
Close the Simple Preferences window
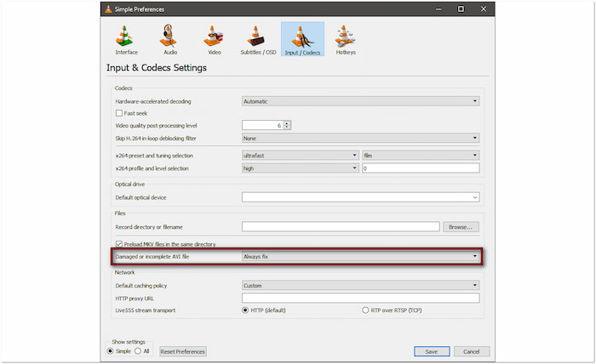coord(483,9)
